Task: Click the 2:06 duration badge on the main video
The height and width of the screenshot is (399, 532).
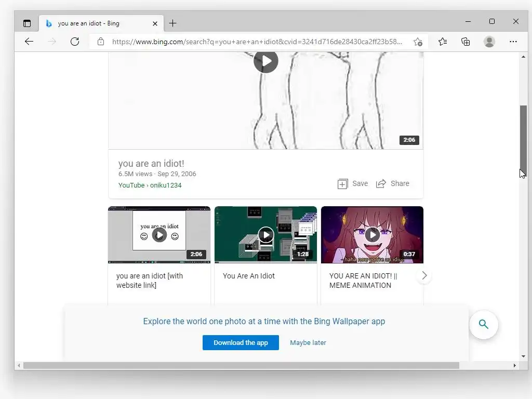Action: coord(409,140)
